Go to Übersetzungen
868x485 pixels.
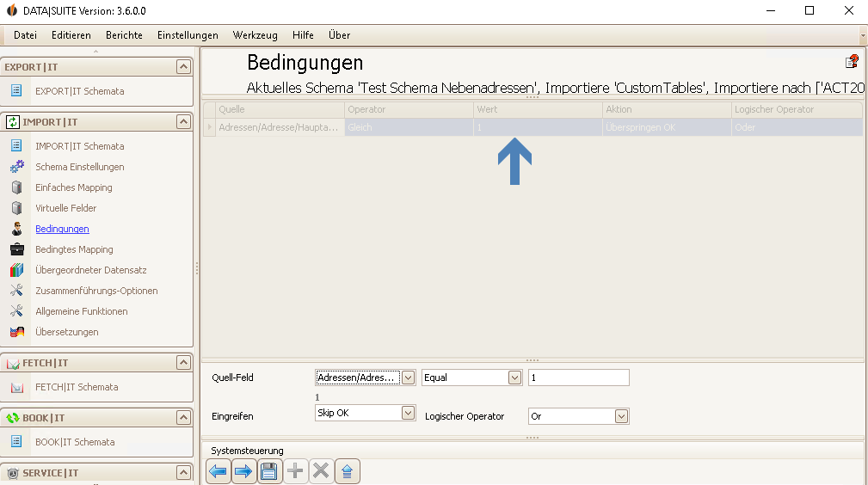click(x=67, y=332)
